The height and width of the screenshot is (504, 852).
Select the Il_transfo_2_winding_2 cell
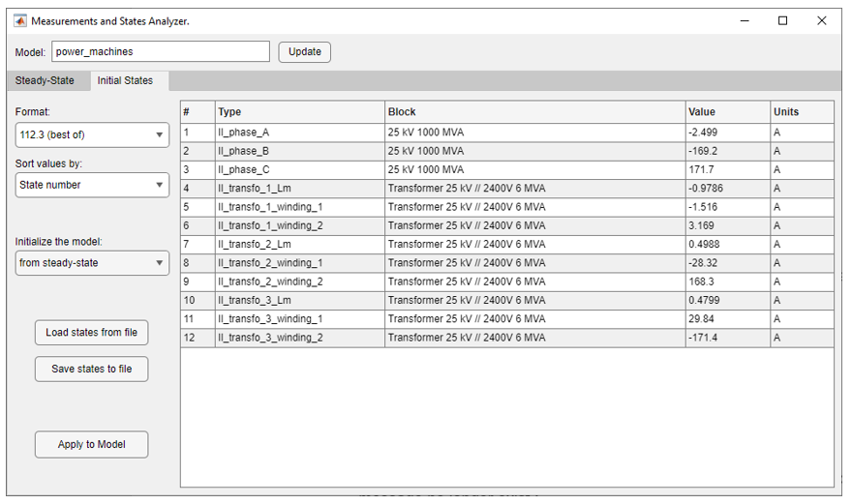pos(300,282)
